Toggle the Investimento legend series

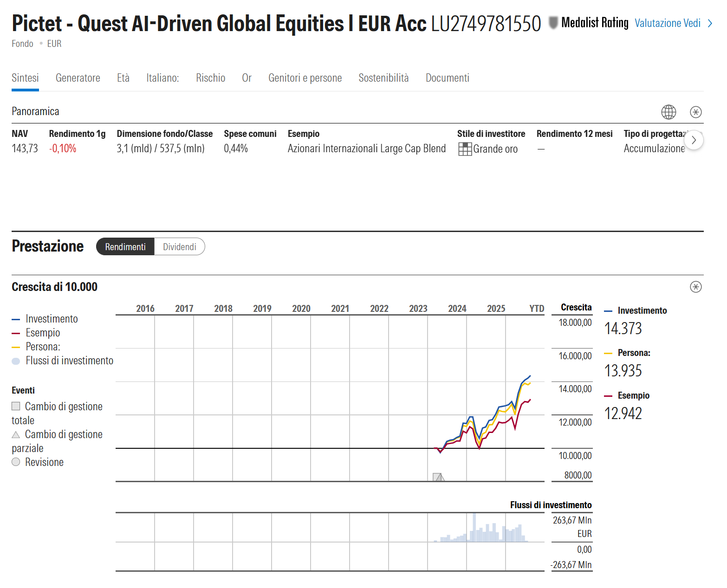[45, 319]
